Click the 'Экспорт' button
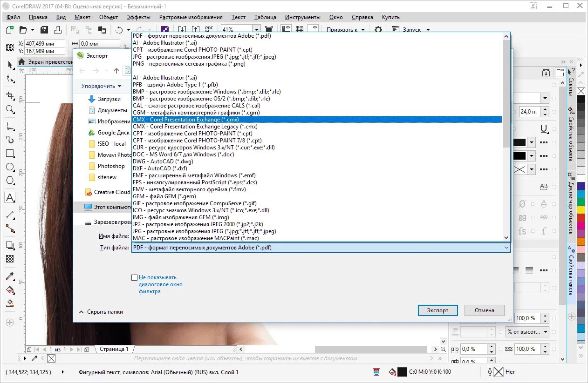The height and width of the screenshot is (383, 588). (x=438, y=310)
